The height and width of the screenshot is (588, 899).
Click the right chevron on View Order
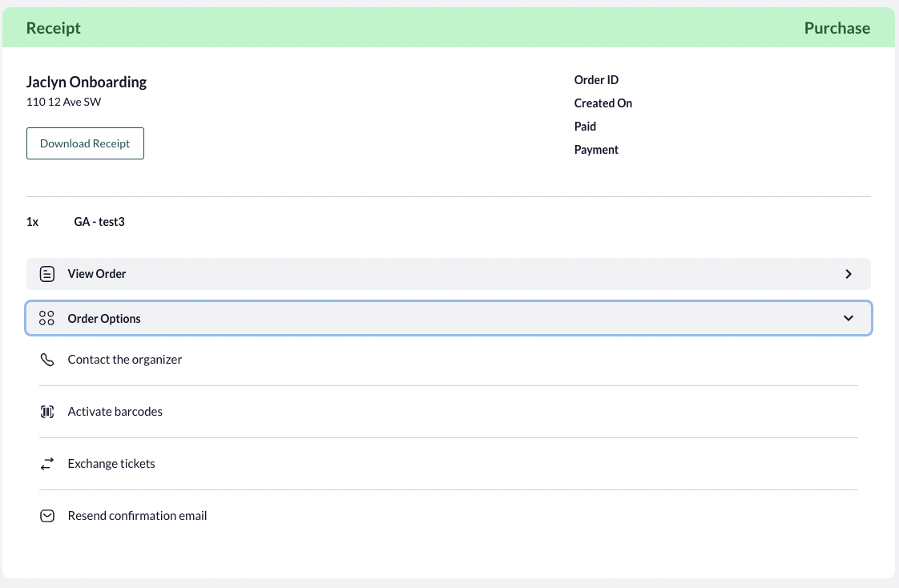[x=849, y=274]
